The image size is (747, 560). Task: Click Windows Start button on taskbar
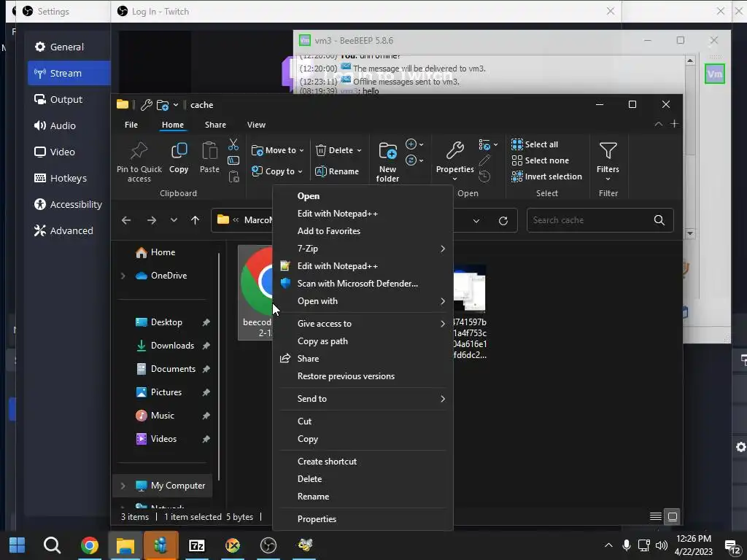(17, 545)
